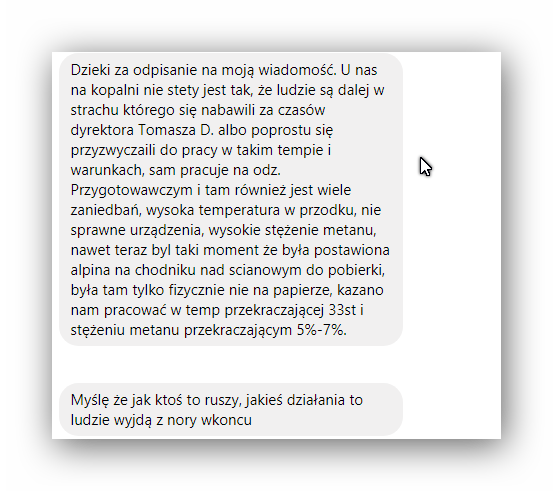The height and width of the screenshot is (491, 553).
Task: Click the word "przyzwyczaili" in the message
Action: coord(113,151)
